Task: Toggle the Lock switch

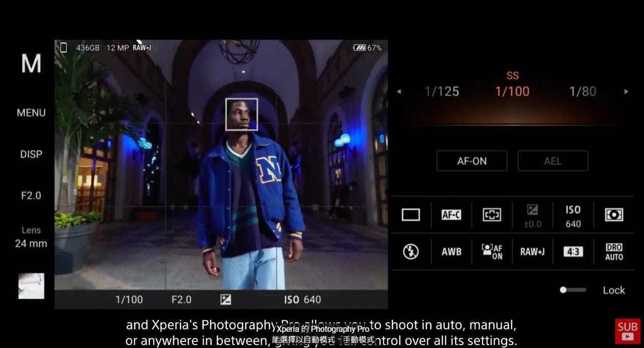Action: click(573, 290)
